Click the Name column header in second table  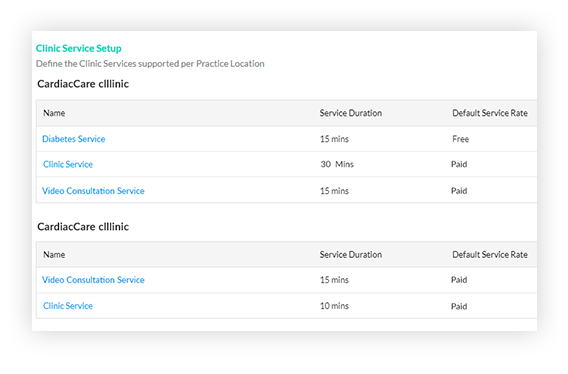tap(54, 254)
